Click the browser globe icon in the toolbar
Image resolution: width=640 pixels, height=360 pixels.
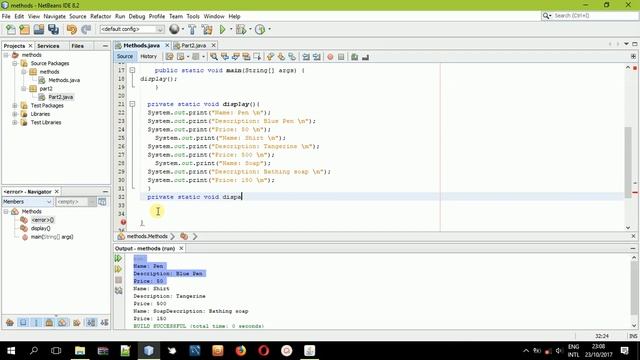(174, 29)
